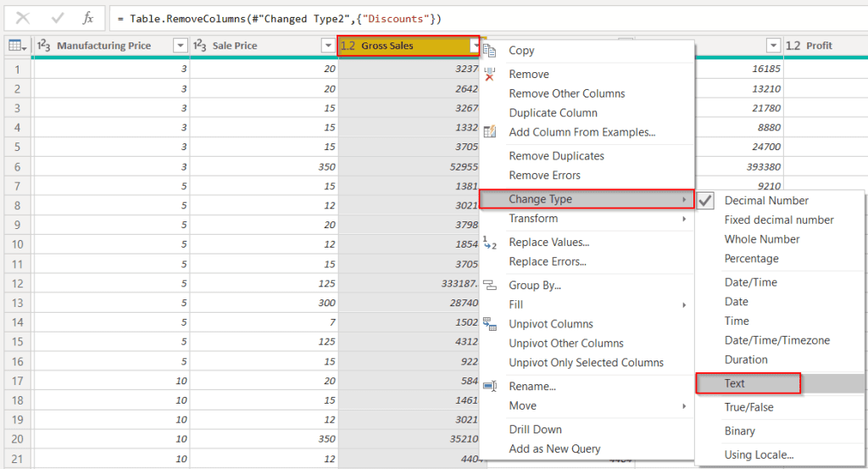Screen dimensions: 868x469
Task: Open the table options icon in the grid corner
Action: 17,46
